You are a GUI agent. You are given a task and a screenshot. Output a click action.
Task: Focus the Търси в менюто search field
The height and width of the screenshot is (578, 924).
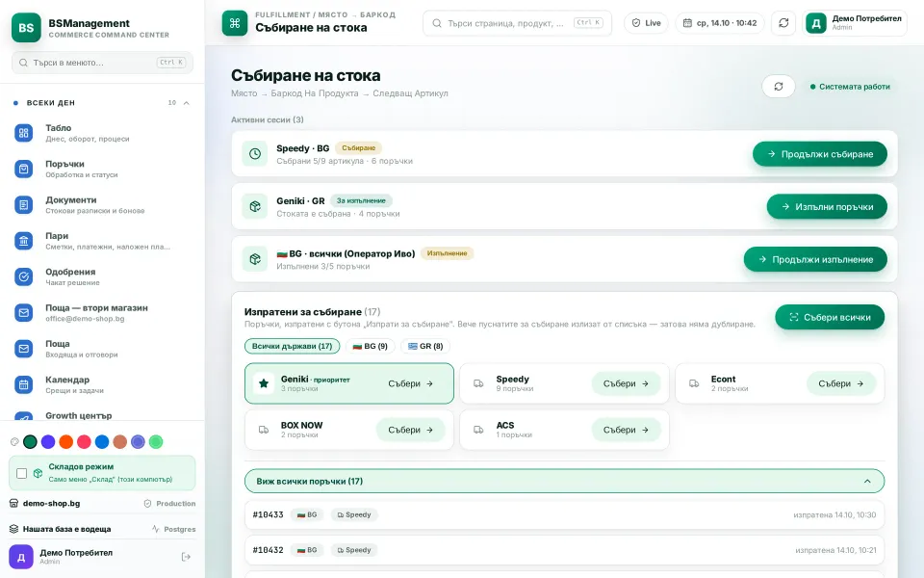coord(103,63)
